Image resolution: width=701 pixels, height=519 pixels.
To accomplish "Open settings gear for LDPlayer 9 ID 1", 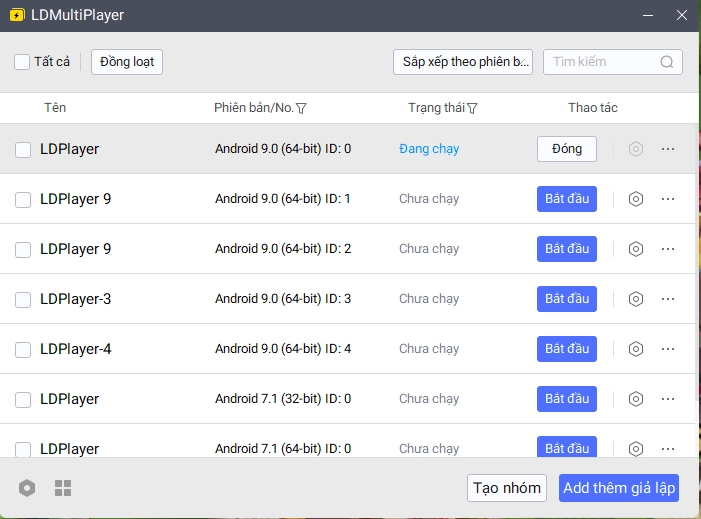I will tap(635, 199).
